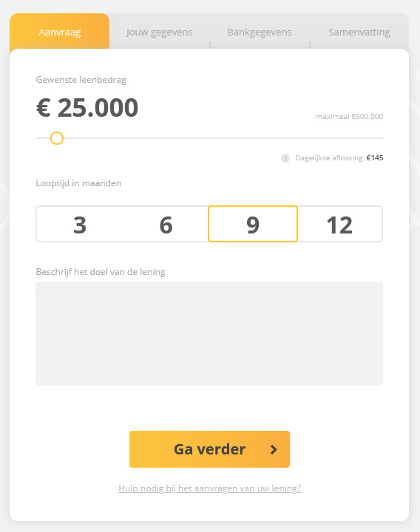
Task: Choose the 6 months duration option
Action: click(166, 225)
